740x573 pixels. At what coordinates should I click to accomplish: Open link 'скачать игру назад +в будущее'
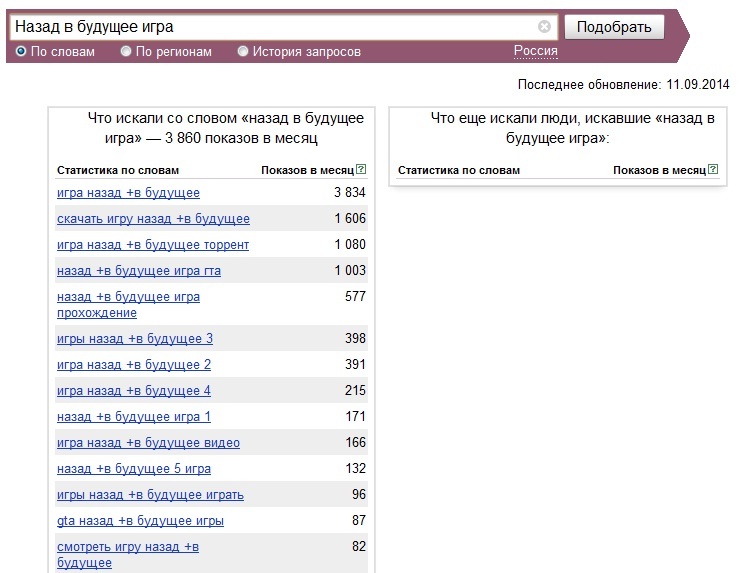pyautogui.click(x=153, y=219)
